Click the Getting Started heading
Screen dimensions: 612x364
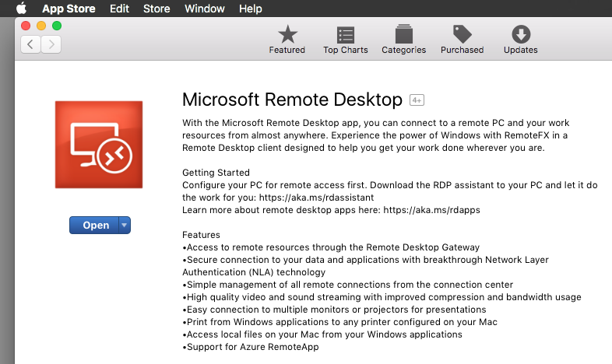pos(216,173)
